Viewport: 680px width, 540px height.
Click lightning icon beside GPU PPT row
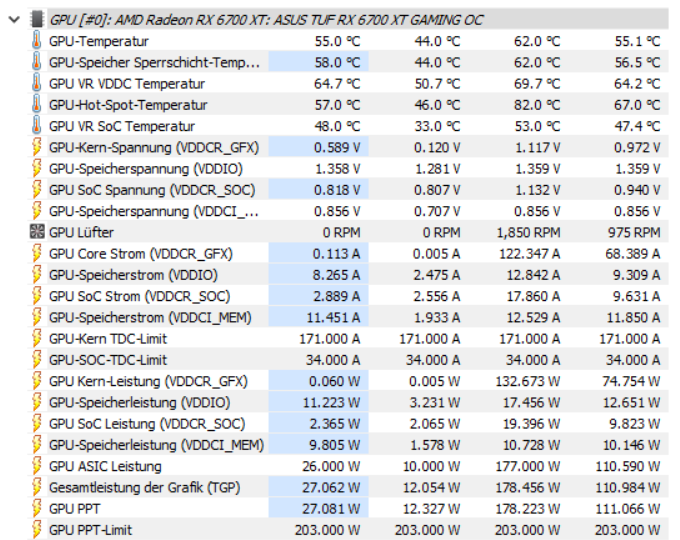pos(37,508)
